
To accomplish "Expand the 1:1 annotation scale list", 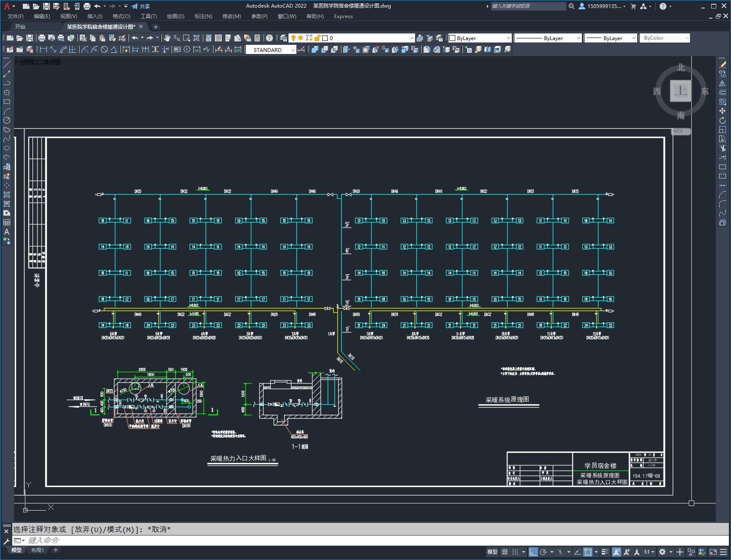I will [649, 552].
